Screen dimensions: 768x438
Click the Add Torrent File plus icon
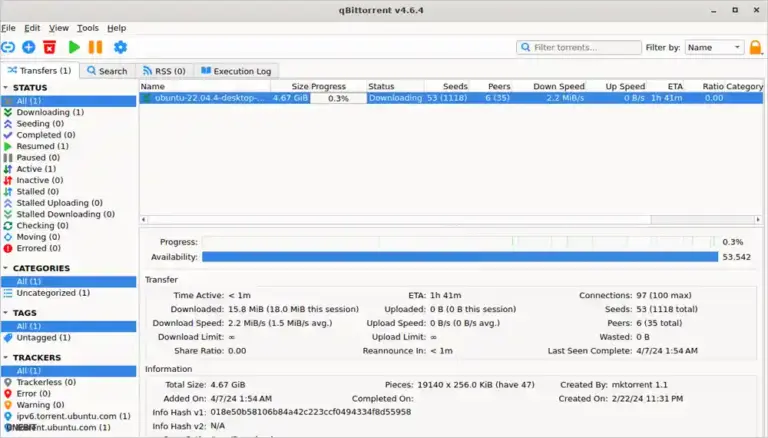click(x=29, y=48)
